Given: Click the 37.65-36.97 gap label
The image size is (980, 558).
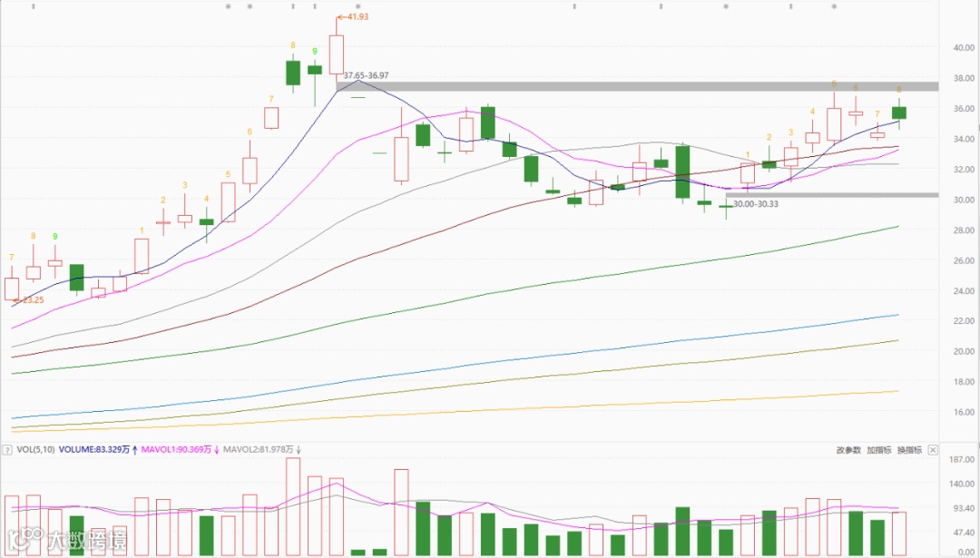Looking at the screenshot, I should [x=367, y=75].
